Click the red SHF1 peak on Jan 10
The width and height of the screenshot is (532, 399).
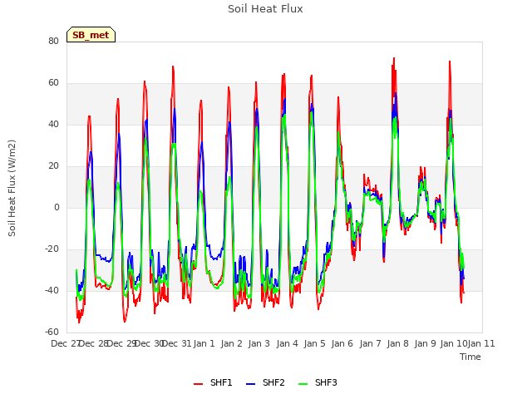click(450, 62)
